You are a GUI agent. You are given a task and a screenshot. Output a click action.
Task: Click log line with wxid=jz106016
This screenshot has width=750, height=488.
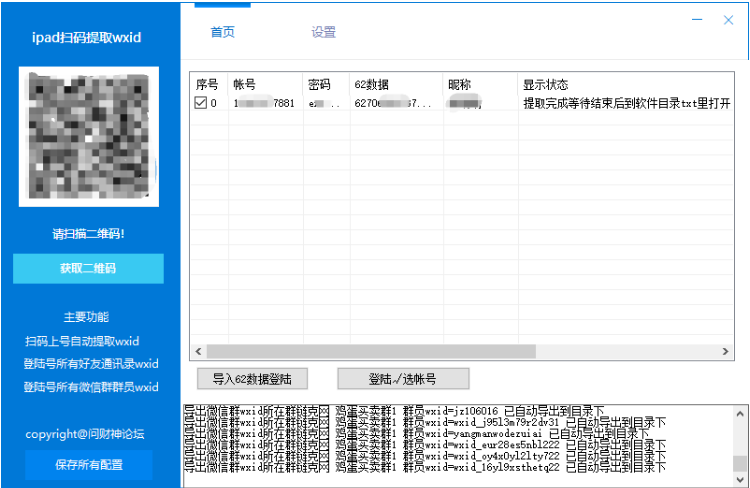394,411
